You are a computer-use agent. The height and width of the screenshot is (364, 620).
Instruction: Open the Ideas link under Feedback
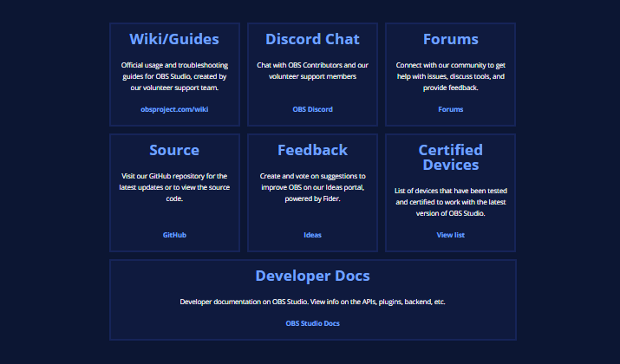312,235
